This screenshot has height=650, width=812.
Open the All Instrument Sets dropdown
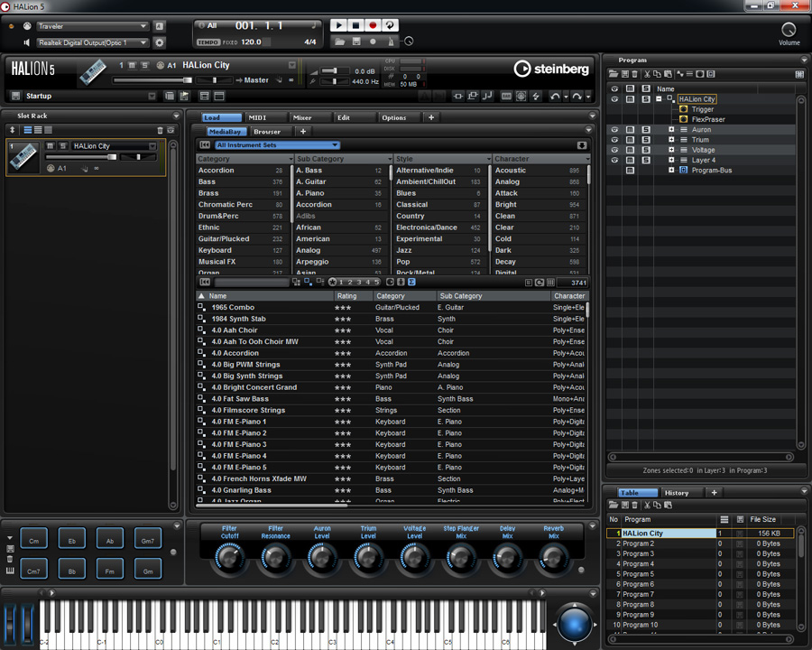click(x=276, y=145)
